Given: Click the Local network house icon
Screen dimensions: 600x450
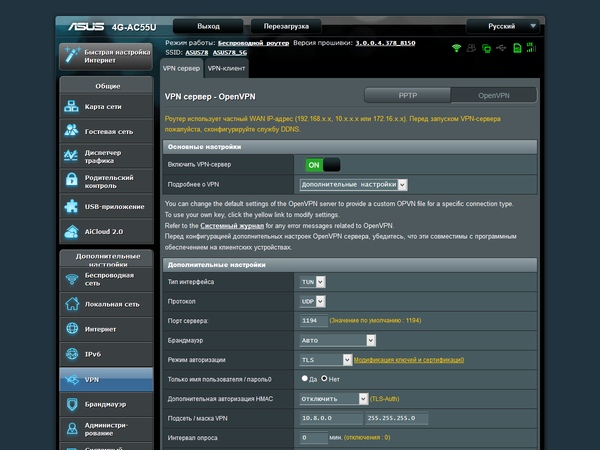Looking at the screenshot, I should [72, 304].
